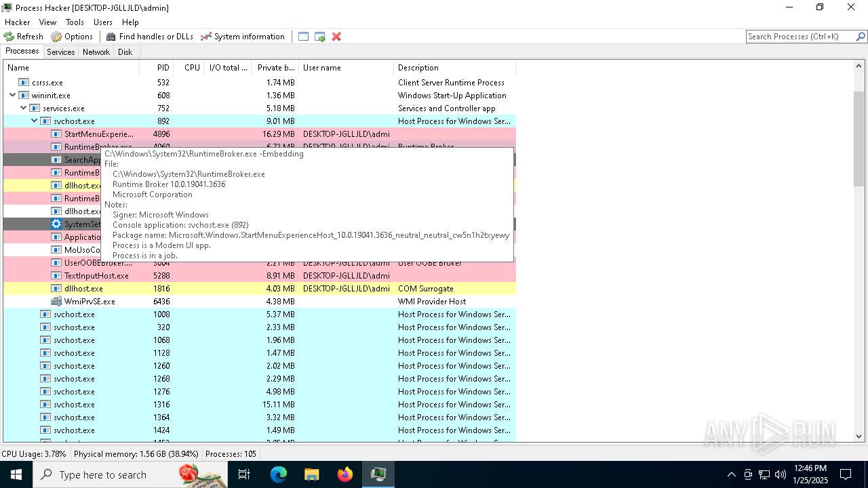Click the Refresh toolbar button
The height and width of the screenshot is (488, 868).
pyautogui.click(x=24, y=37)
